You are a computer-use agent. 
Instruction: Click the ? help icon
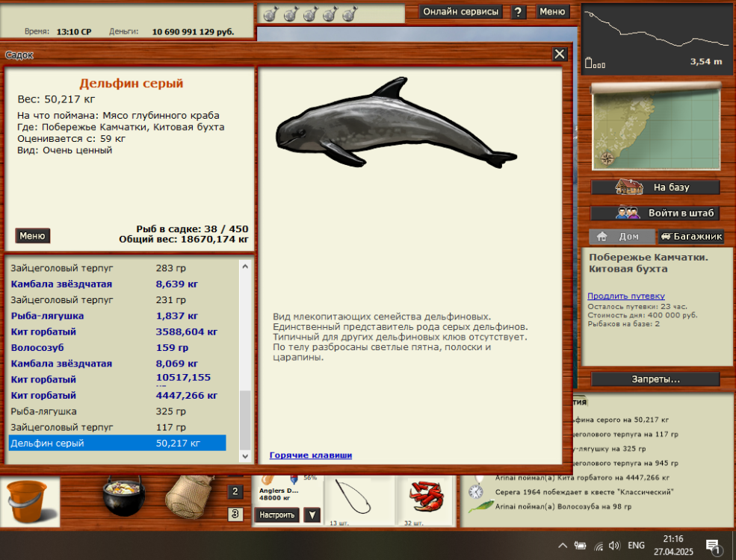point(518,11)
